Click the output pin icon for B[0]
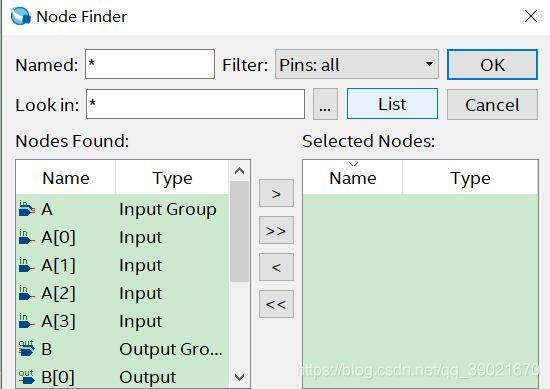This screenshot has width=550, height=389. click(27, 377)
